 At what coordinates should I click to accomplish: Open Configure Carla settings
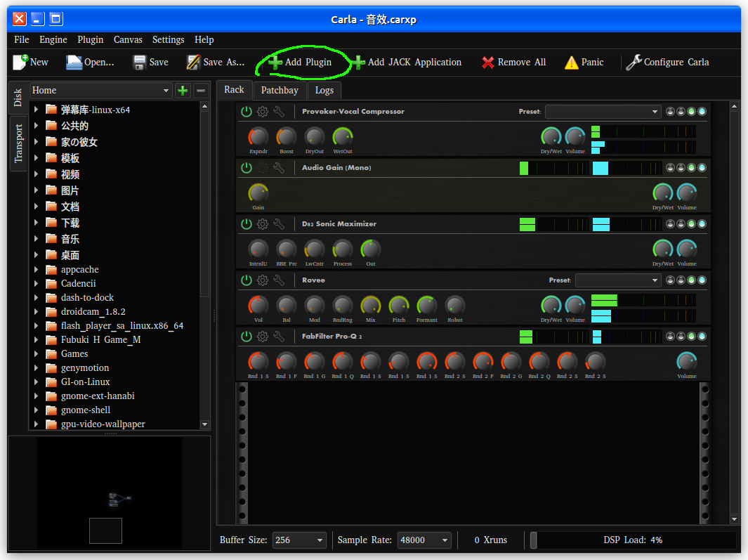pos(667,62)
